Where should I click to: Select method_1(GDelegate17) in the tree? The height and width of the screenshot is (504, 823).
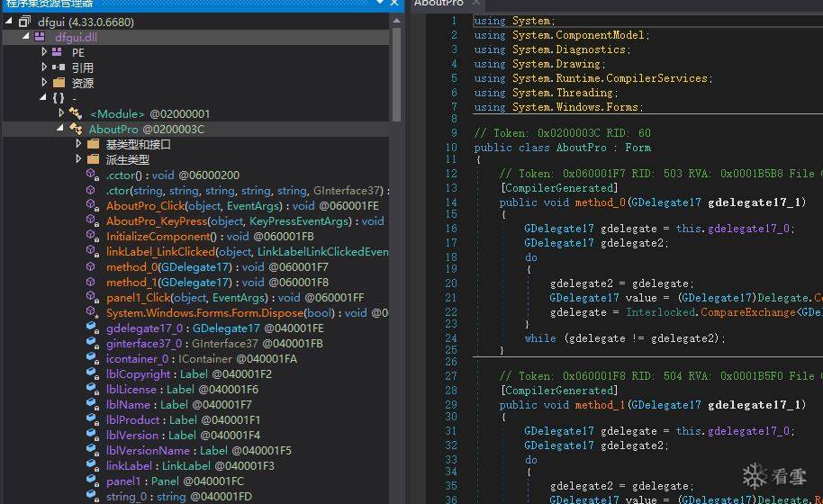[217, 283]
